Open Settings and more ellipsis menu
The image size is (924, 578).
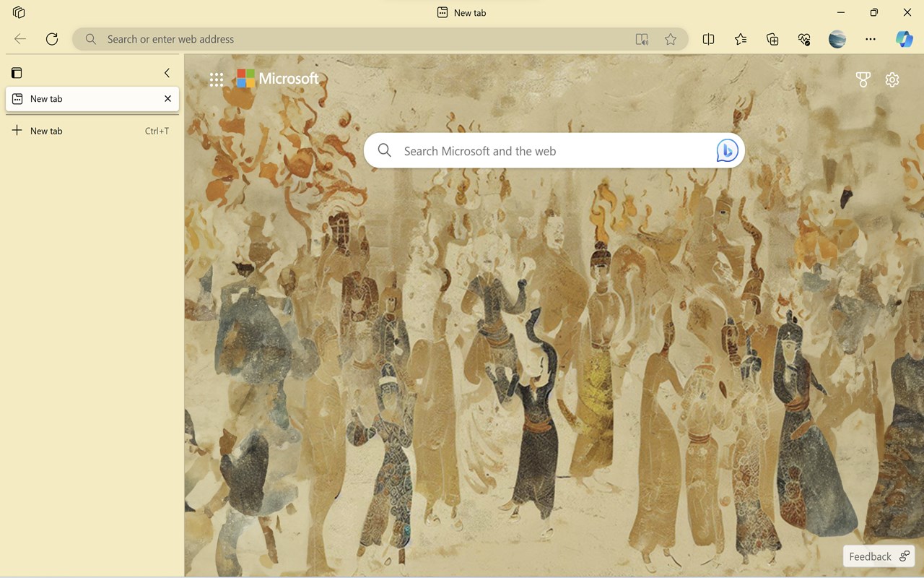[871, 39]
